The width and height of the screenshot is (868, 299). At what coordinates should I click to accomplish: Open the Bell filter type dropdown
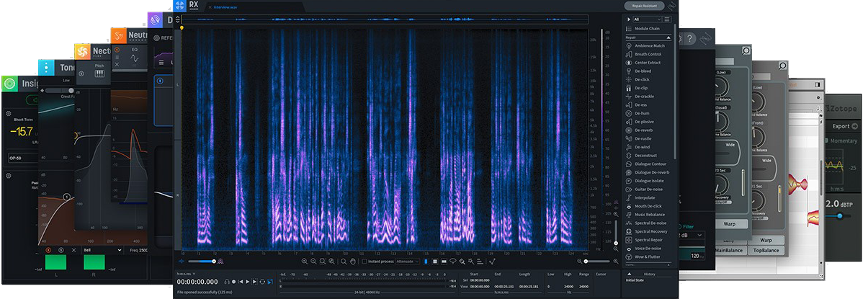click(103, 250)
